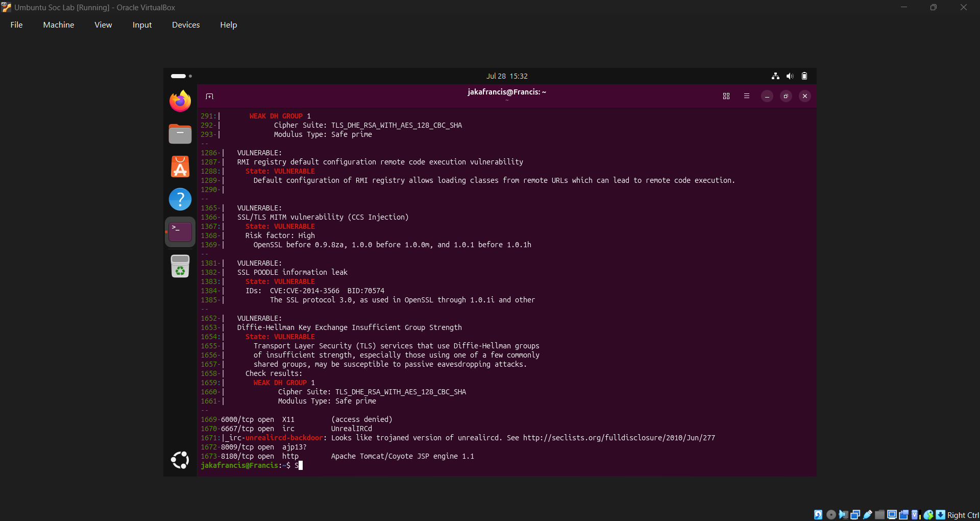Click WEAK DH GROUP on line 1659
980x521 pixels.
point(280,383)
